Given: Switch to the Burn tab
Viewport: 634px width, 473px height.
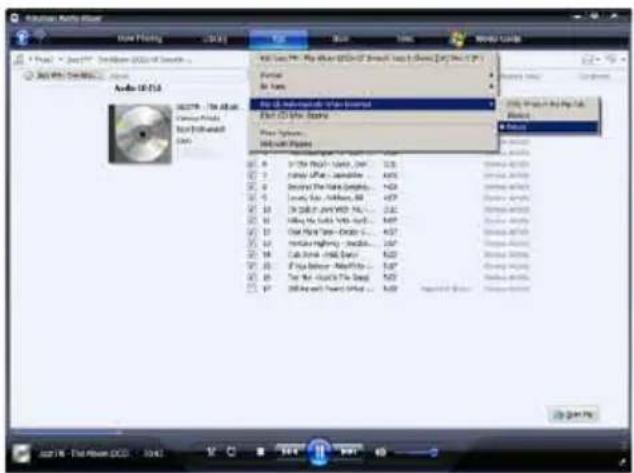Looking at the screenshot, I should pyautogui.click(x=340, y=39).
